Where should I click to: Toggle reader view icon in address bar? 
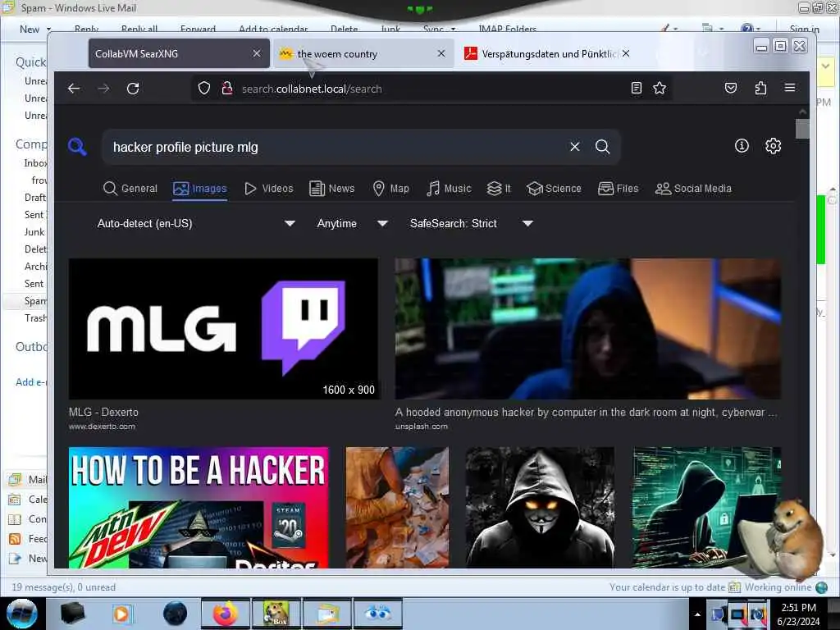coord(637,88)
